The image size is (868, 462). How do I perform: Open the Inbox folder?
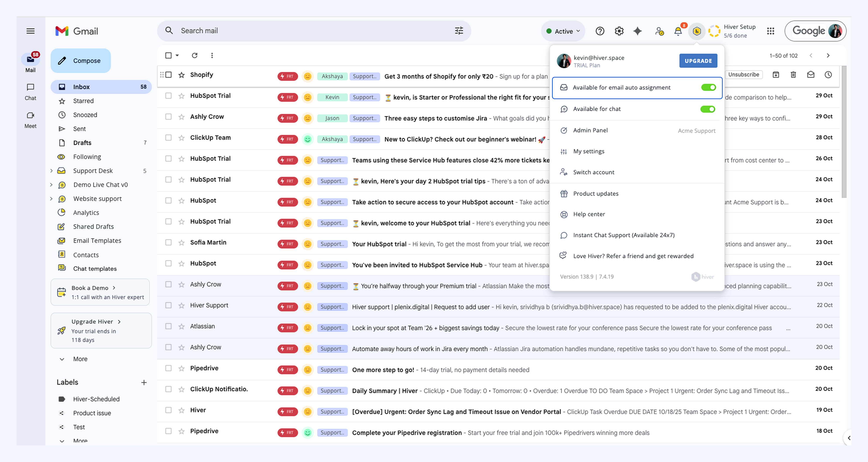tap(101, 87)
